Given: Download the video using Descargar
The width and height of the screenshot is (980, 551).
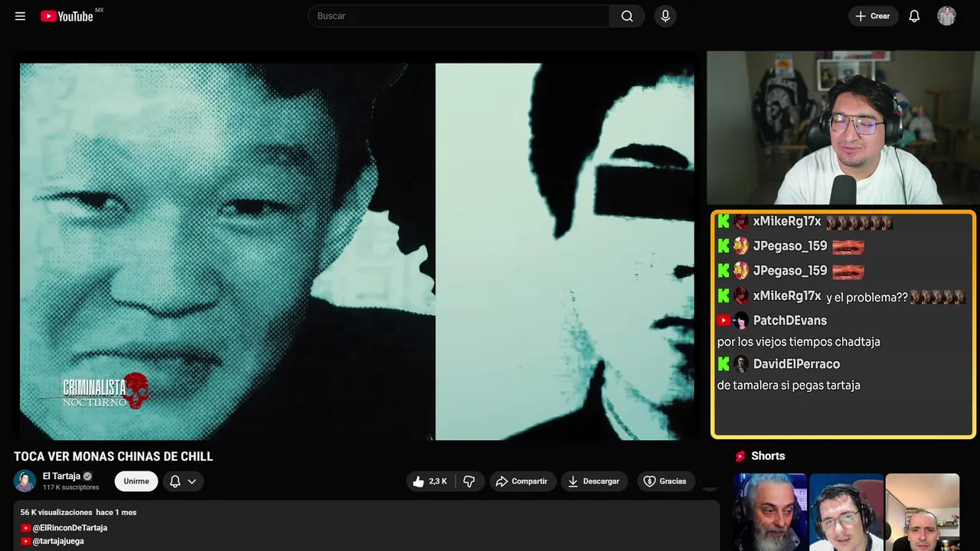Looking at the screenshot, I should click(x=594, y=481).
